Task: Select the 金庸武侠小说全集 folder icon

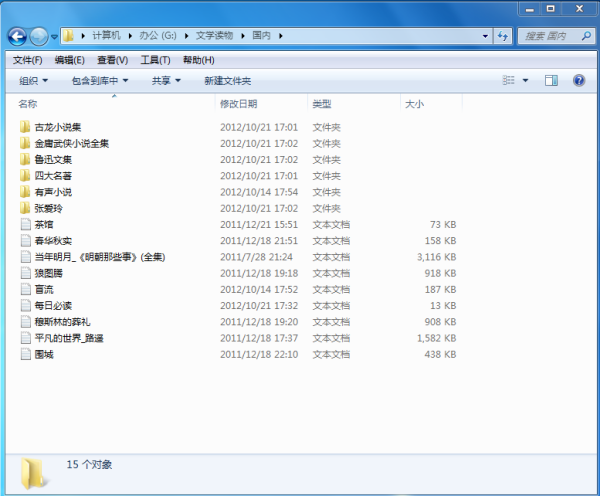Action: click(x=25, y=143)
